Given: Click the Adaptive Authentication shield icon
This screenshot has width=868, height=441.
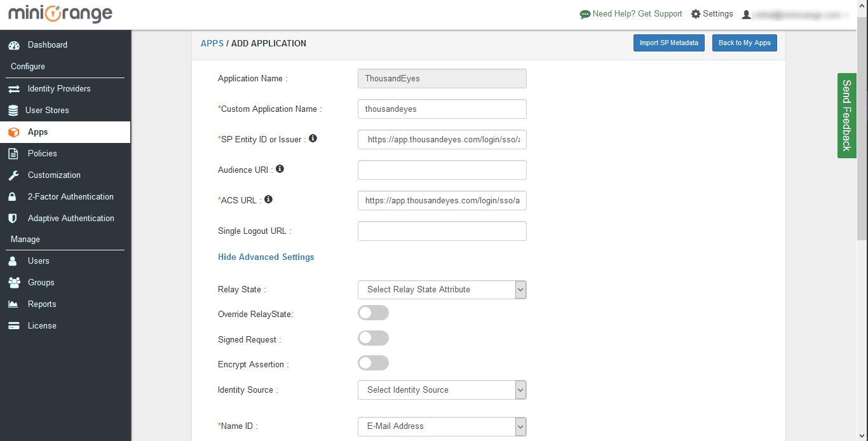Looking at the screenshot, I should coord(12,219).
